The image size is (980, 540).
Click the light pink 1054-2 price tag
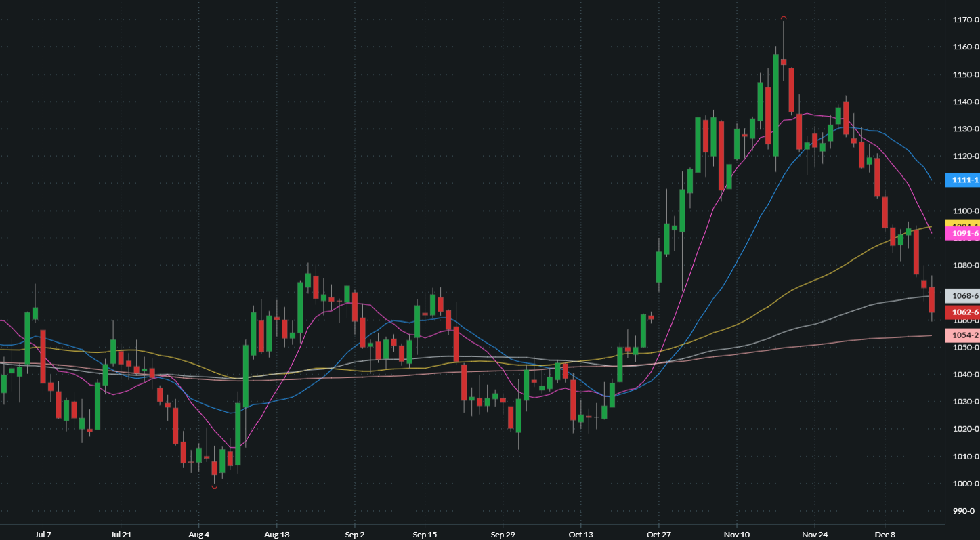[965, 335]
